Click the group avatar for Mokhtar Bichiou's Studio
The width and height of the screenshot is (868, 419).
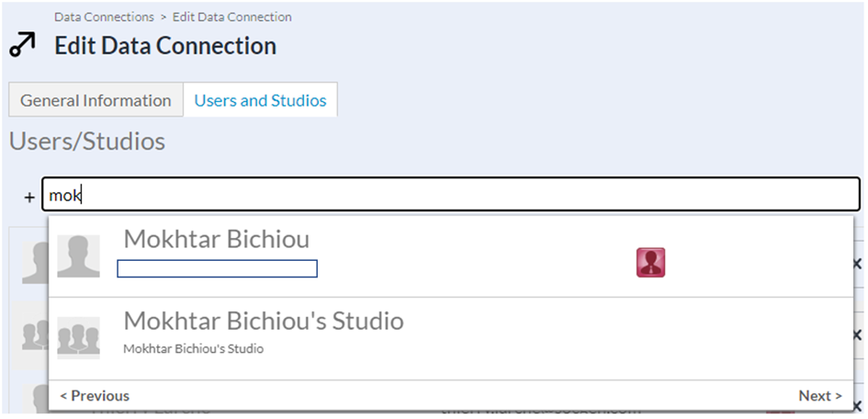79,337
